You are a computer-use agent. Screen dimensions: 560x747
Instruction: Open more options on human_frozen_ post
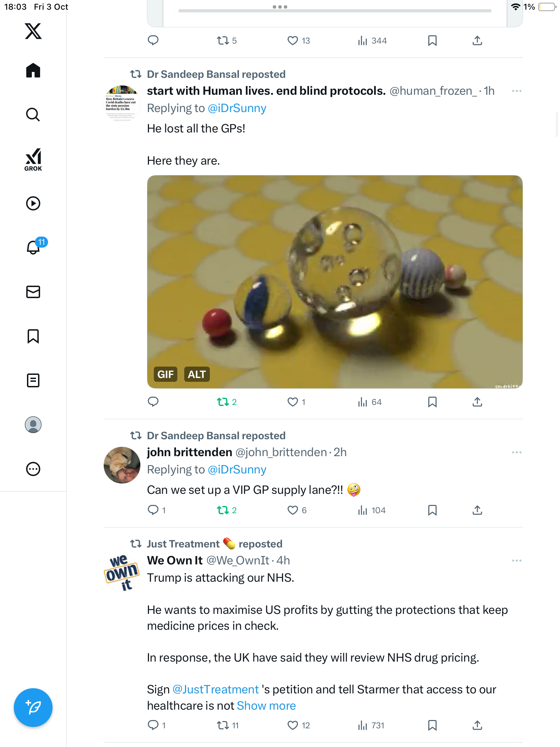tap(516, 91)
